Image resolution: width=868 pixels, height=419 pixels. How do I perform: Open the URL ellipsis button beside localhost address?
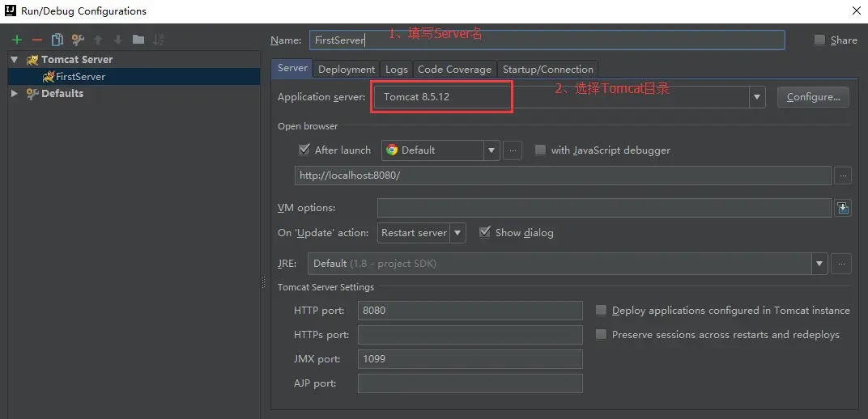pos(843,176)
